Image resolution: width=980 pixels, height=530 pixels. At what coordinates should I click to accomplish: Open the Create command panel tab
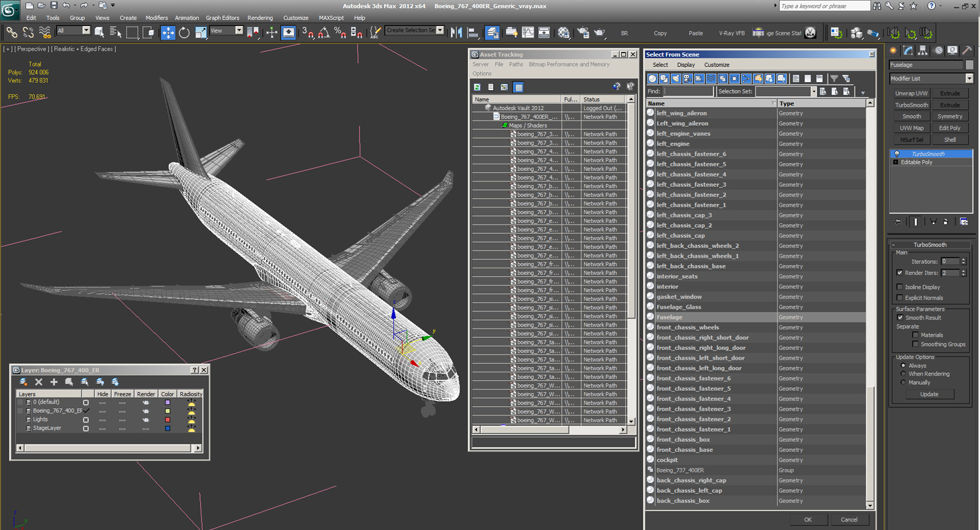coord(893,50)
